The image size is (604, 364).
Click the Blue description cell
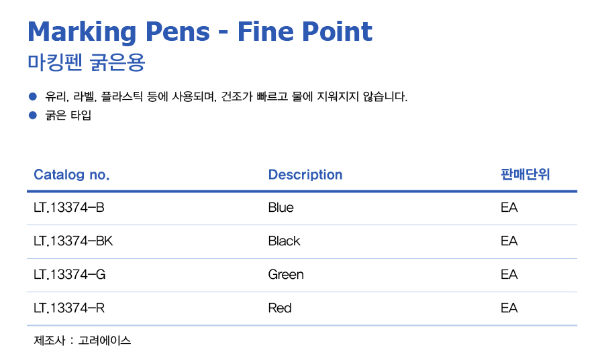point(281,208)
